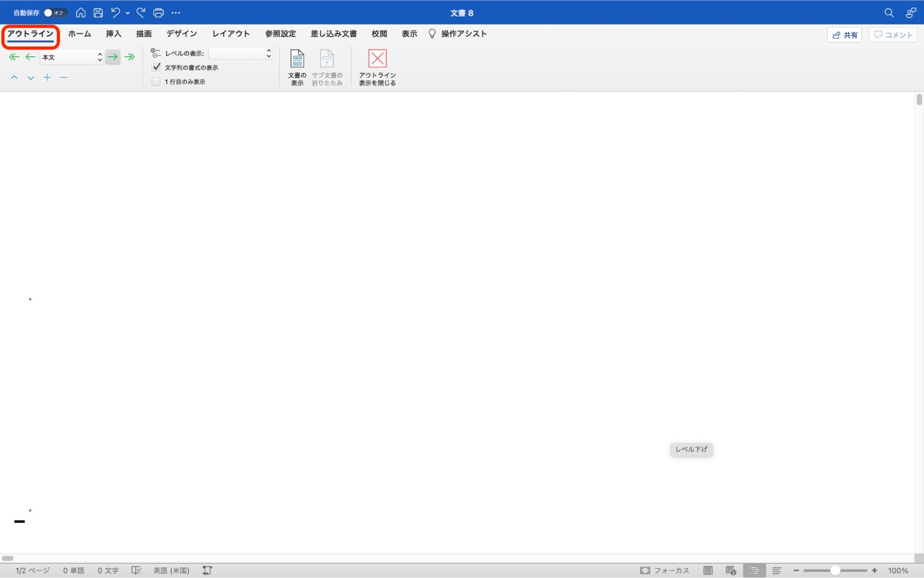Click the 共有 share button

[x=844, y=35]
